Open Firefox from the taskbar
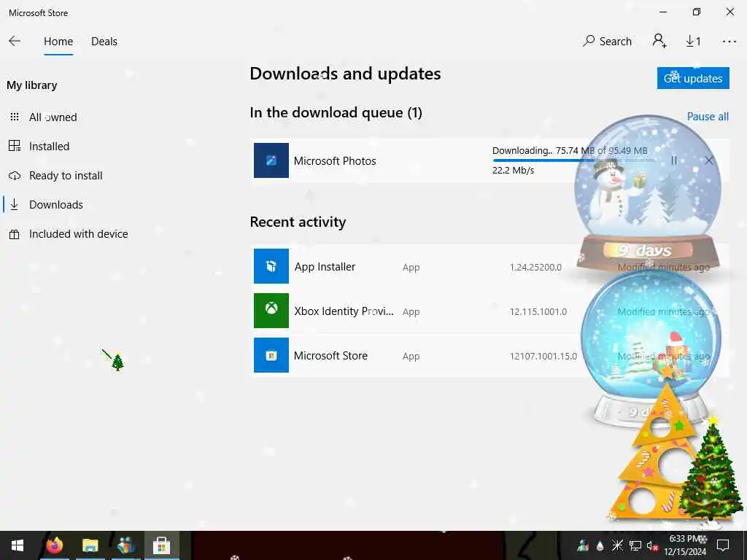Viewport: 747px width, 560px height. [x=54, y=545]
